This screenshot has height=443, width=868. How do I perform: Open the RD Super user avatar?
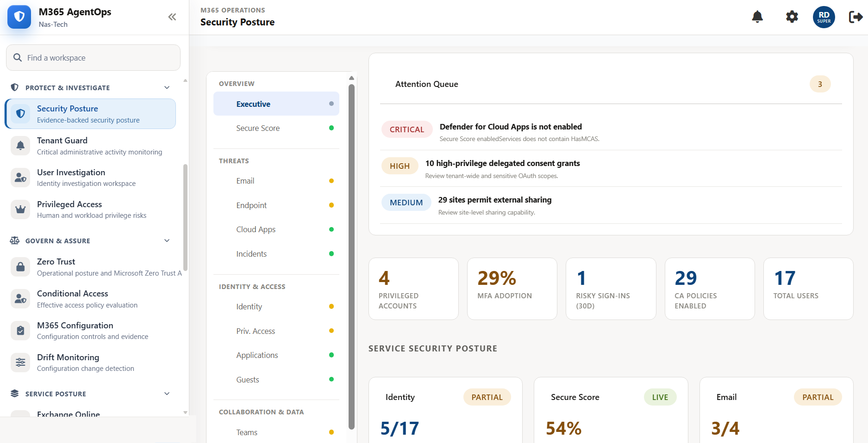pyautogui.click(x=824, y=17)
